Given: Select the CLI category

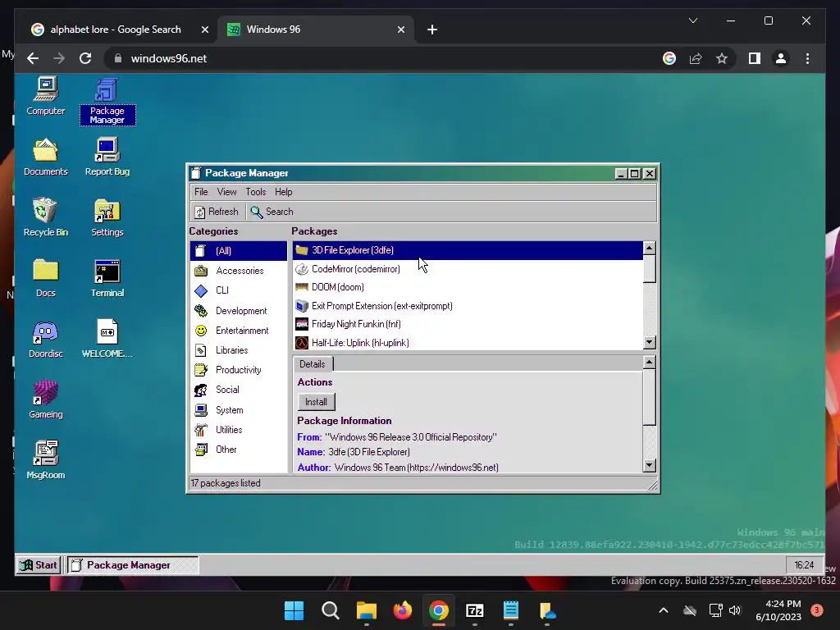Looking at the screenshot, I should point(239,290).
